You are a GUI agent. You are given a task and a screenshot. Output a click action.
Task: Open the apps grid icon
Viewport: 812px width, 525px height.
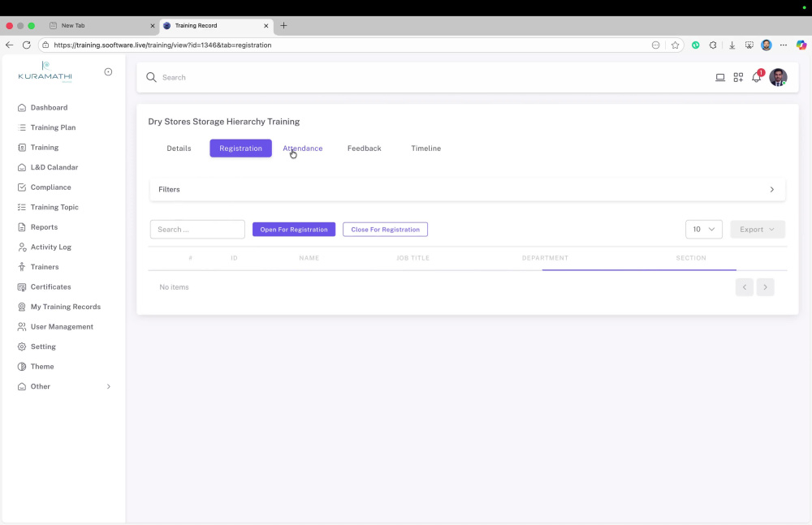point(738,77)
